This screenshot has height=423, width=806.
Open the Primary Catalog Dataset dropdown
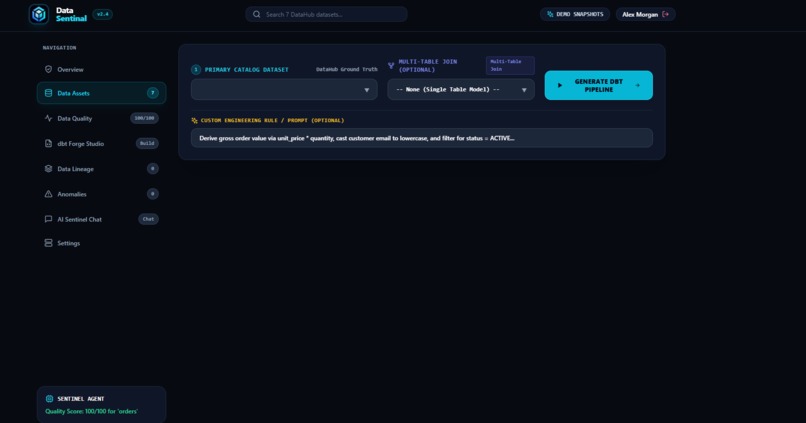(284, 89)
